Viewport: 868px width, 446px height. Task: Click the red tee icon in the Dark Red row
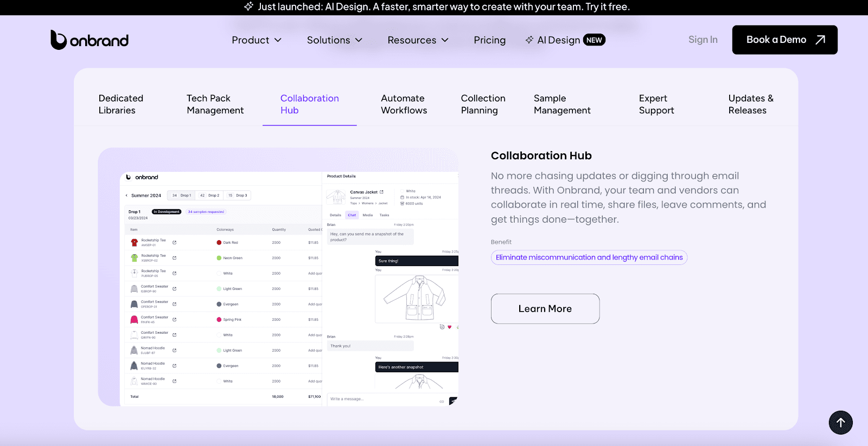coord(134,242)
